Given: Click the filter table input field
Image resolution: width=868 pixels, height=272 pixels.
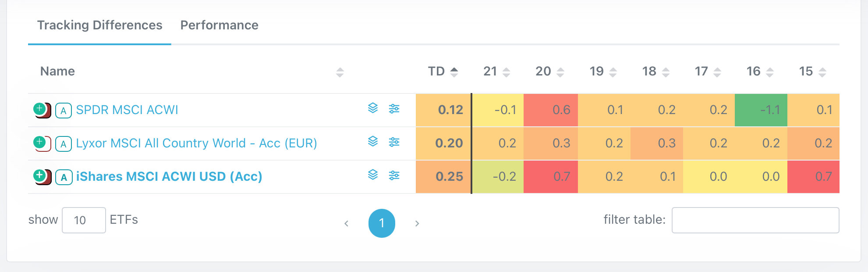Looking at the screenshot, I should tap(755, 220).
